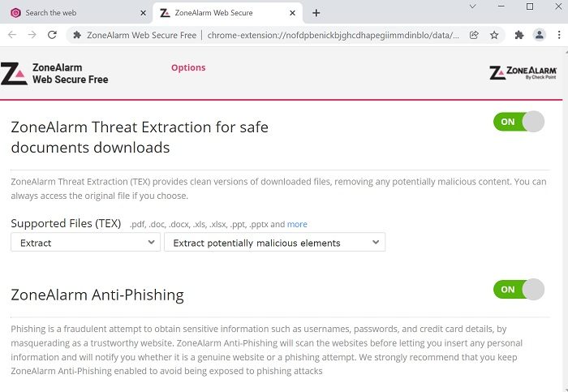Image resolution: width=568 pixels, height=392 pixels.
Task: Open the Extensions puzzle icon
Action: [x=519, y=35]
